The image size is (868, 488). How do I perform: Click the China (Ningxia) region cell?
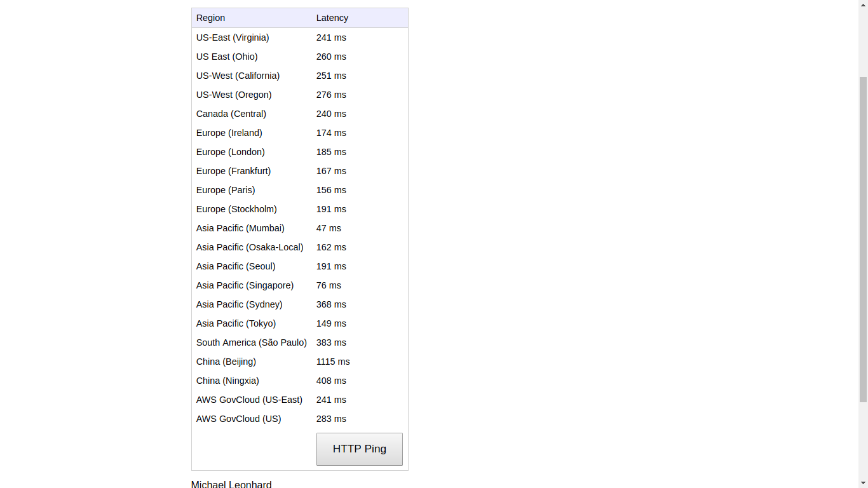[227, 381]
